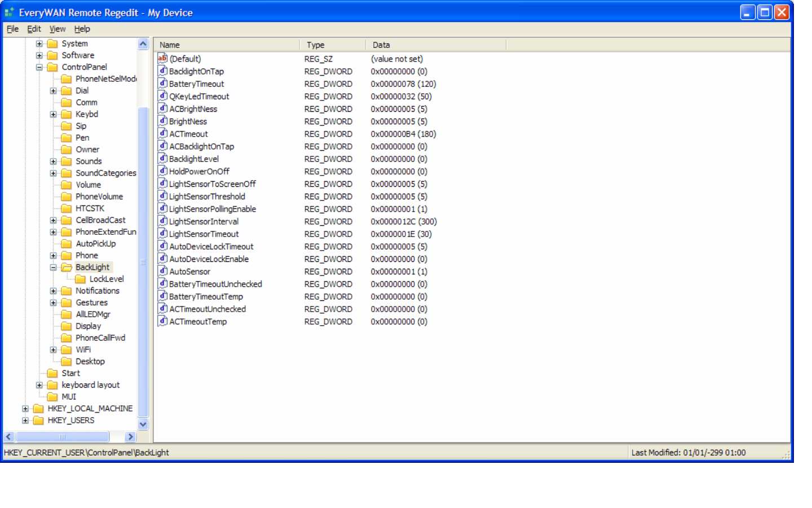Click the LightSensorThreshold value icon

pyautogui.click(x=162, y=196)
